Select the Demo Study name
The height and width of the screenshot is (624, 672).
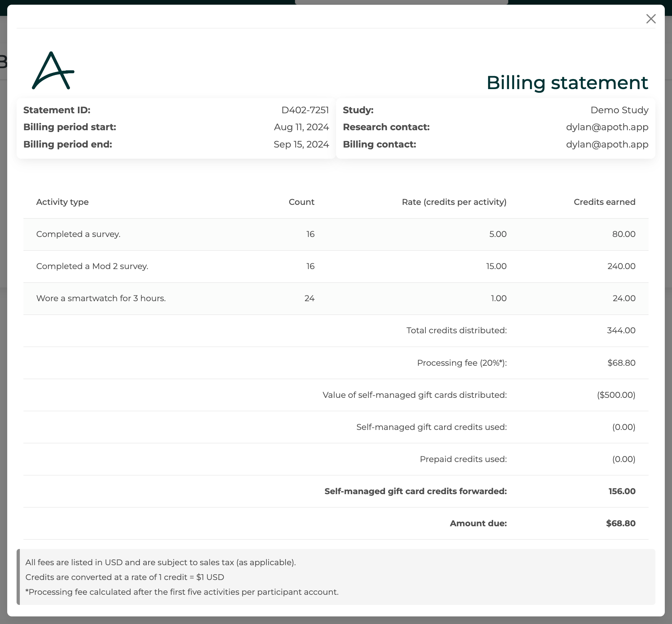click(x=619, y=110)
